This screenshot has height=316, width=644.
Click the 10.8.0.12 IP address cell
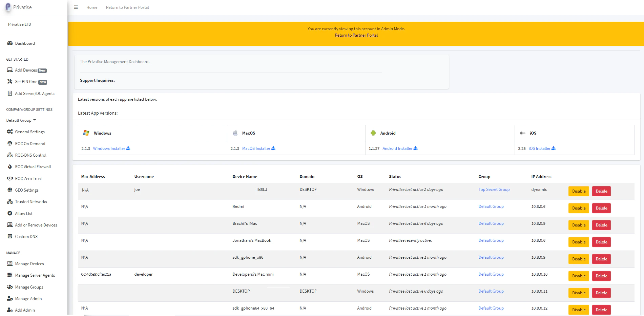539,308
